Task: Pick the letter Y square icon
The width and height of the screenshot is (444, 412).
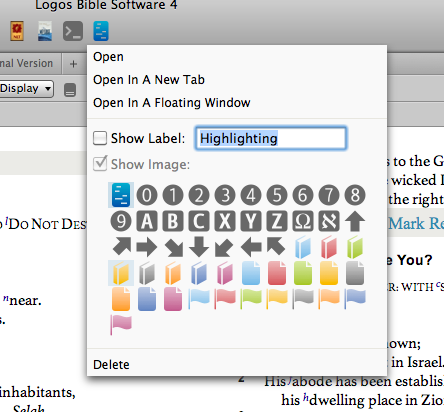Action: tap(251, 221)
